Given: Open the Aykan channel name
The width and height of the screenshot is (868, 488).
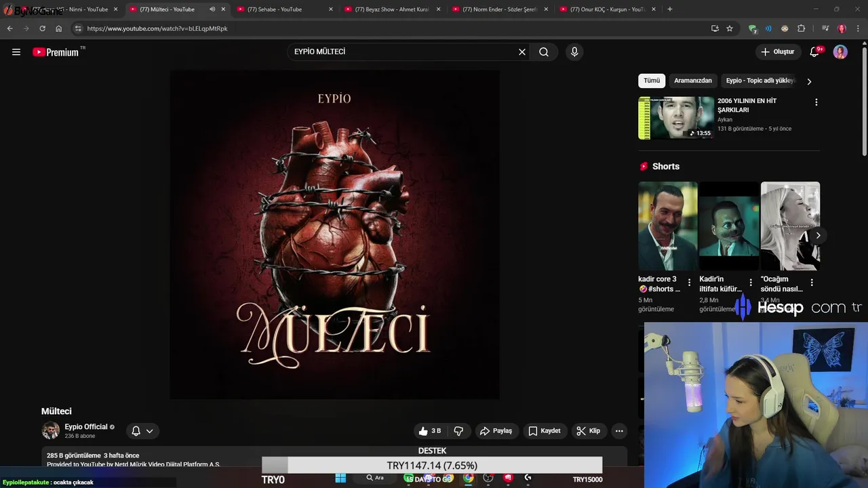Looking at the screenshot, I should click(x=725, y=120).
